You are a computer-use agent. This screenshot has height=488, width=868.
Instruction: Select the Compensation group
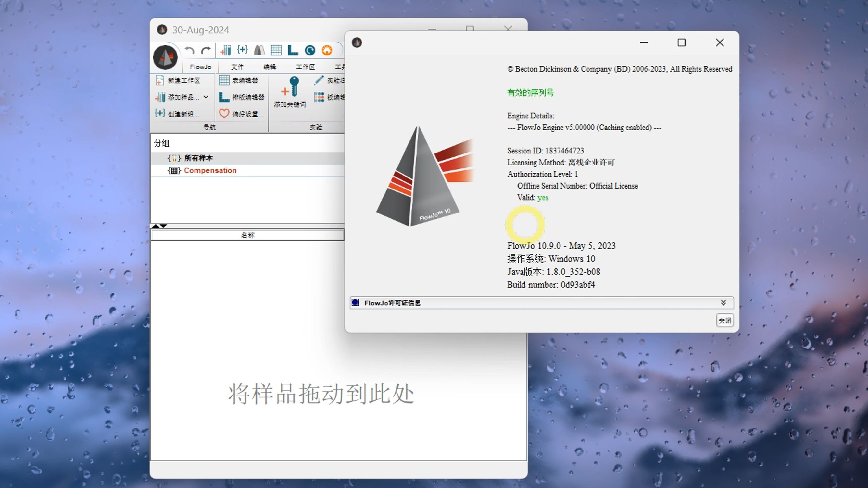(x=210, y=170)
